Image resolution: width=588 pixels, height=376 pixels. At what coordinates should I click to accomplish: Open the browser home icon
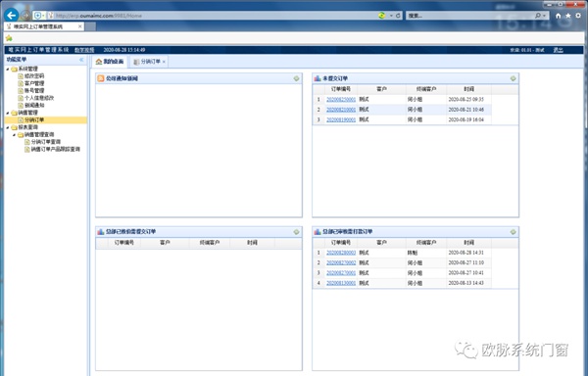click(x=558, y=16)
